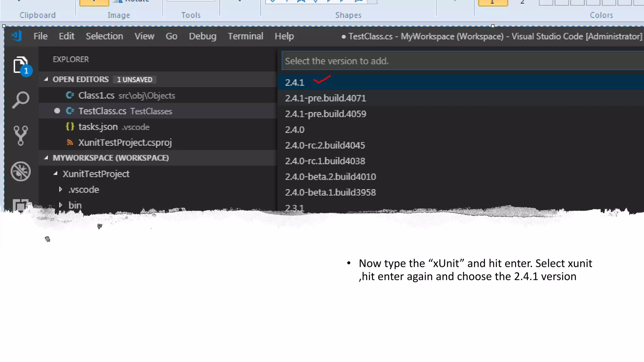Viewport: 644px width, 362px height.
Task: Open the Selection menu
Action: tap(104, 36)
